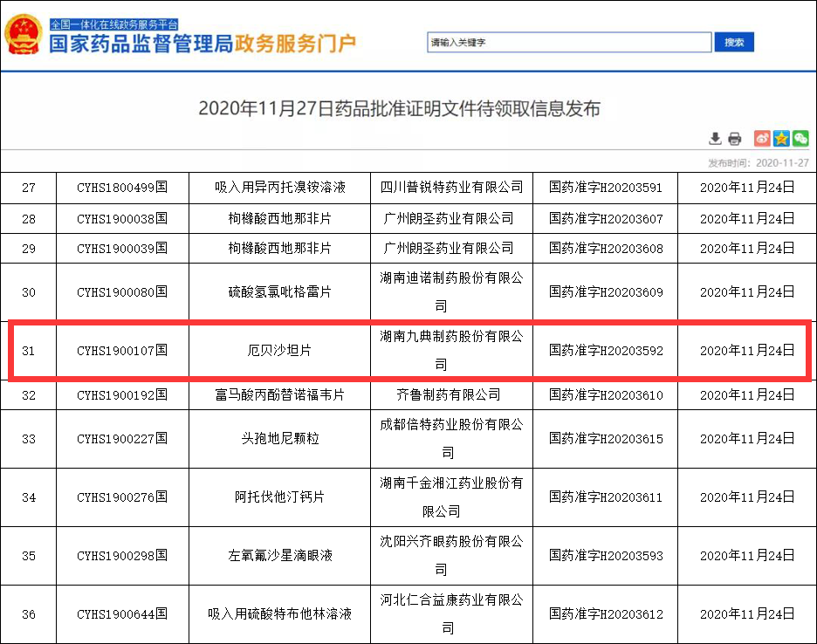Click 全国一体化在线政务服务平台 banner label

(114, 24)
